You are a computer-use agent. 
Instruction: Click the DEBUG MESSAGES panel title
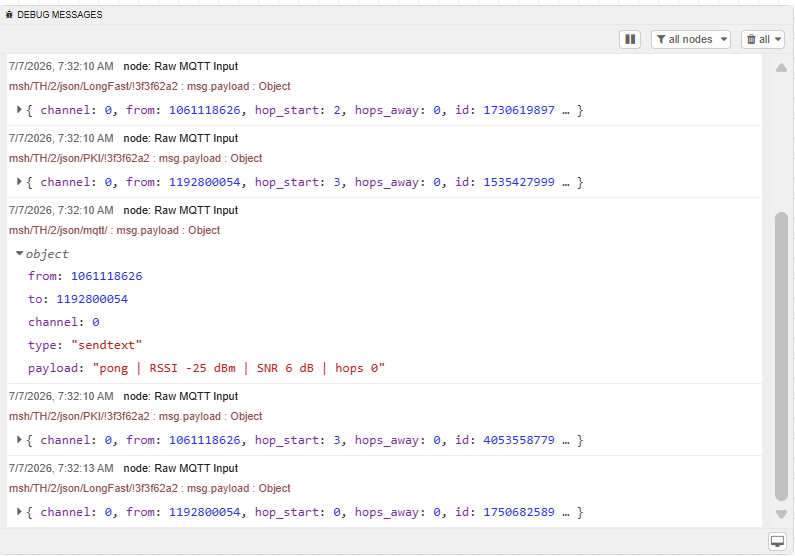click(60, 15)
